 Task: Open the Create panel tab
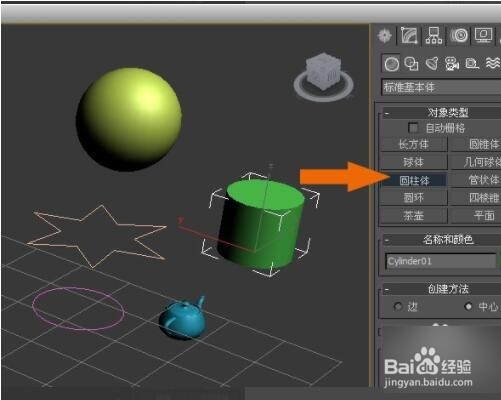click(x=385, y=35)
